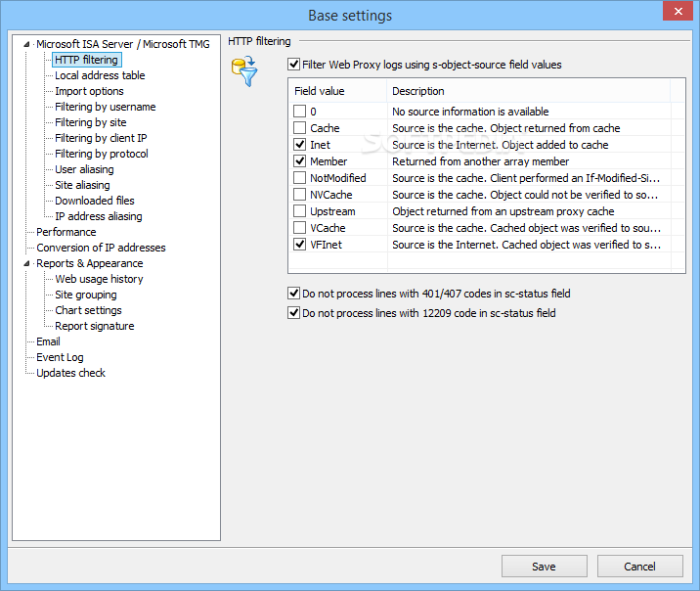700x591 pixels.
Task: Sort by Description column header
Action: point(529,91)
